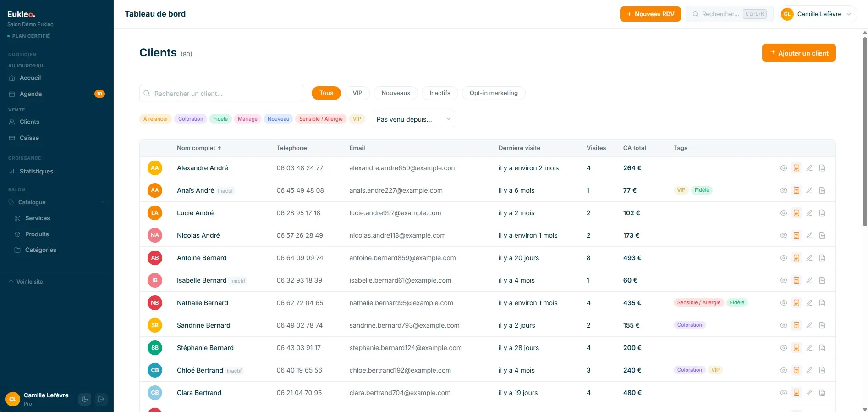Image resolution: width=868 pixels, height=412 pixels.
Task: Open receipt icon for Alexandre André
Action: pyautogui.click(x=797, y=168)
